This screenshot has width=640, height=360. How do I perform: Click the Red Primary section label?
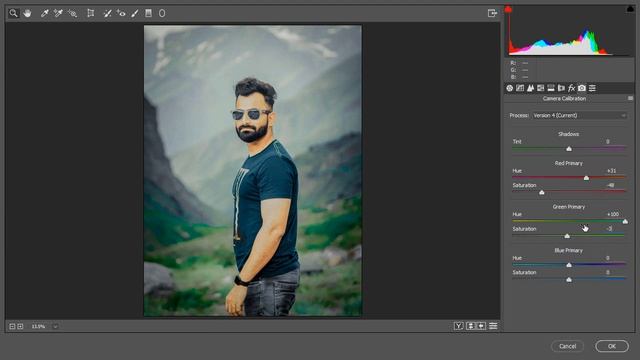(x=569, y=163)
